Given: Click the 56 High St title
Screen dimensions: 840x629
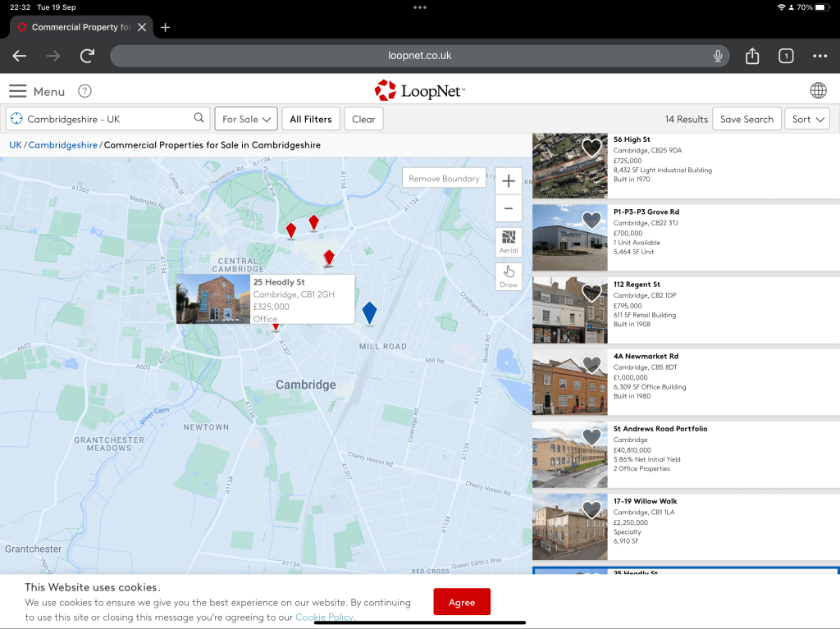Looking at the screenshot, I should point(632,139).
